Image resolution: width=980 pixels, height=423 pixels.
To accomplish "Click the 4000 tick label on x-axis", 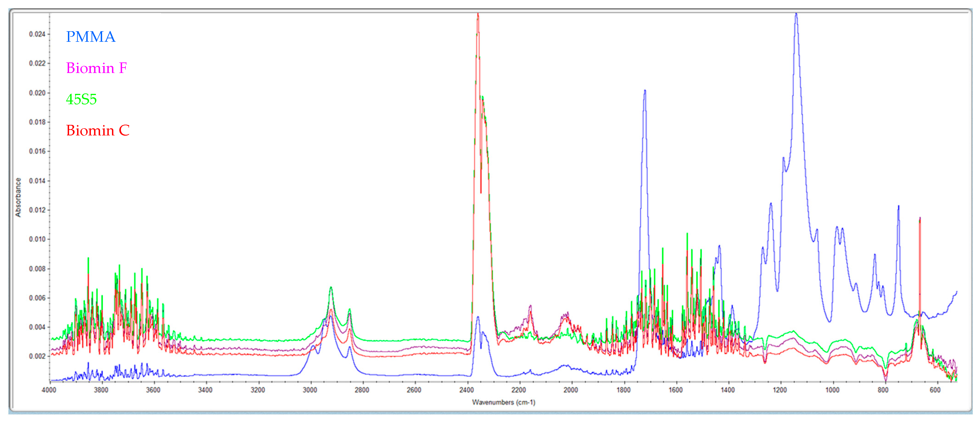I will [x=49, y=390].
